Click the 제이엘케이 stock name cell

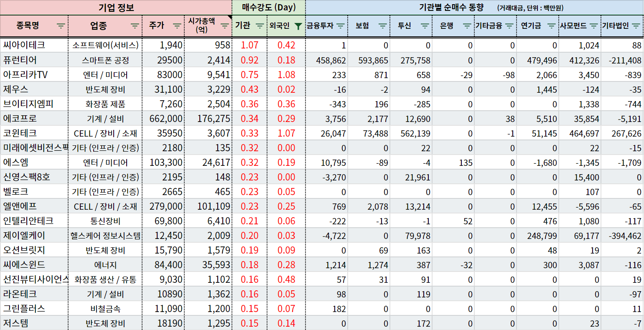coord(34,235)
